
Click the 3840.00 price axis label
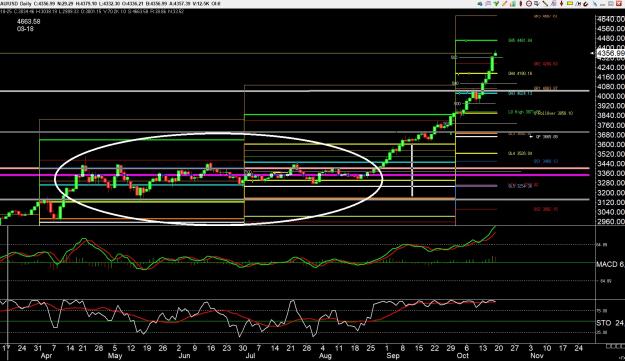point(611,116)
